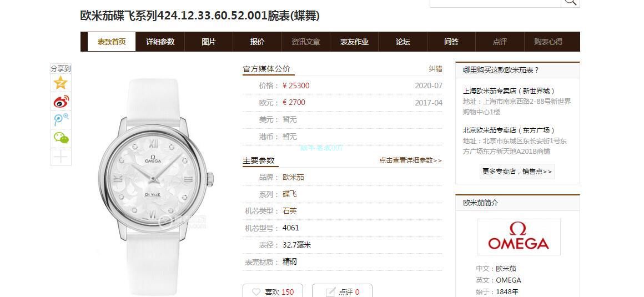This screenshot has width=644, height=297.
Task: Open the 论坛 tab
Action: tap(402, 42)
